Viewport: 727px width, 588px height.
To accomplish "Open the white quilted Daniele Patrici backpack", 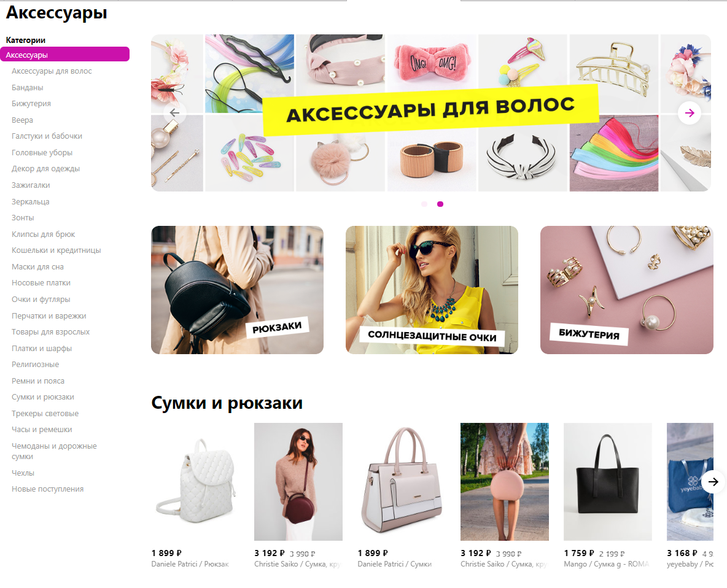I will 195,481.
